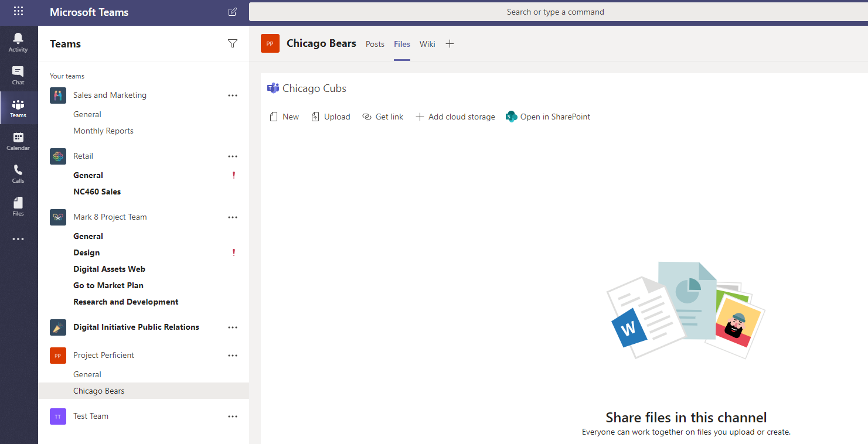The height and width of the screenshot is (444, 868).
Task: Open options for Sales and Marketing team
Action: (x=233, y=95)
